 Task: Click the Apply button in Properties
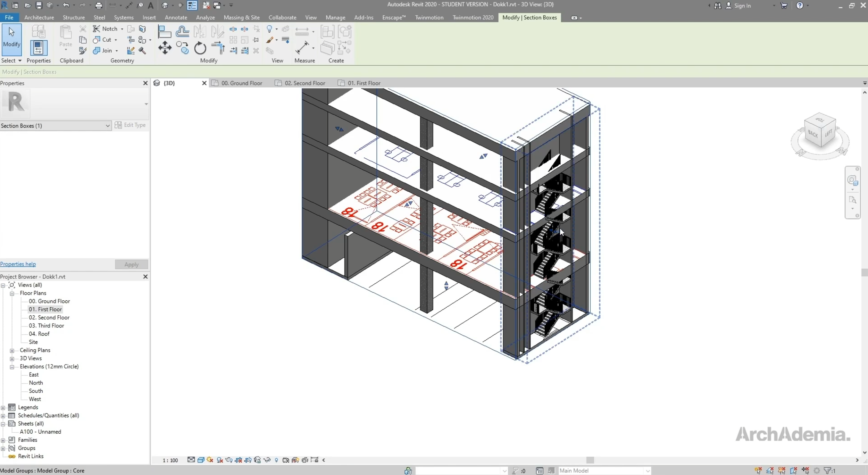(131, 264)
